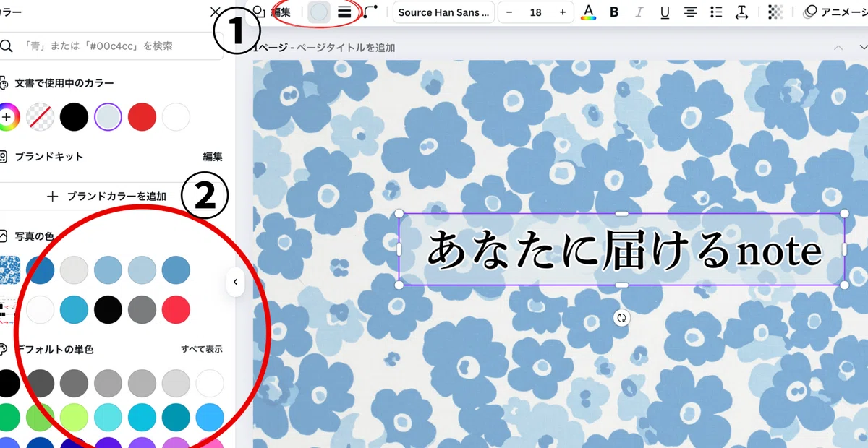The height and width of the screenshot is (448, 868).
Task: Open the text spacing icon
Action: click(x=741, y=12)
